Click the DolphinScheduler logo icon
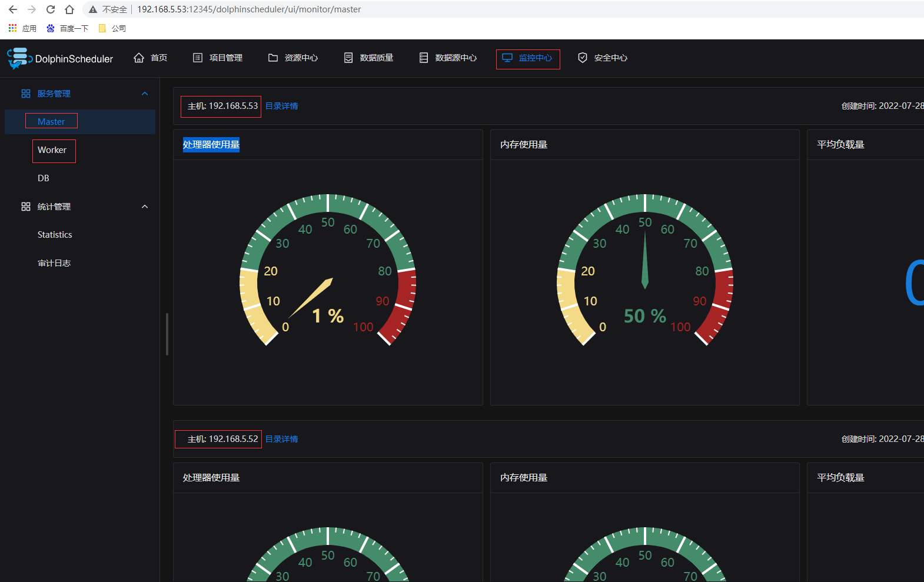Screen dimensions: 924x582 pos(19,58)
